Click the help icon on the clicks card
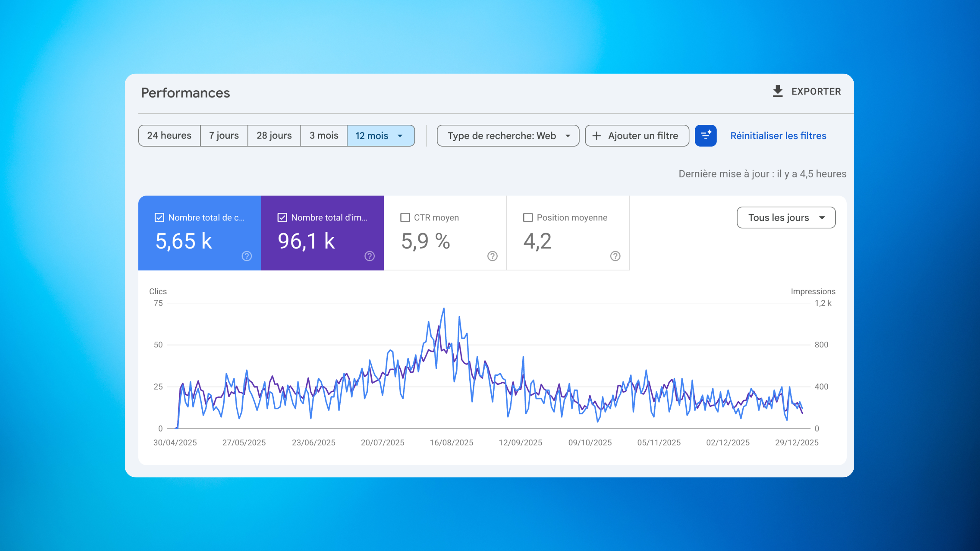This screenshot has width=980, height=551. point(247,256)
